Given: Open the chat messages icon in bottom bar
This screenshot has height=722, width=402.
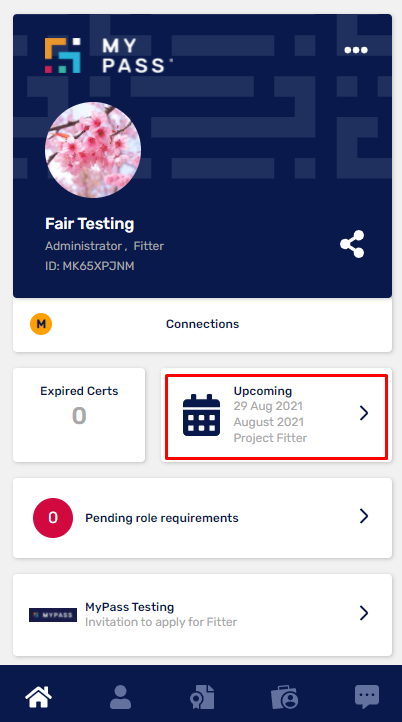Looking at the screenshot, I should pos(367,696).
